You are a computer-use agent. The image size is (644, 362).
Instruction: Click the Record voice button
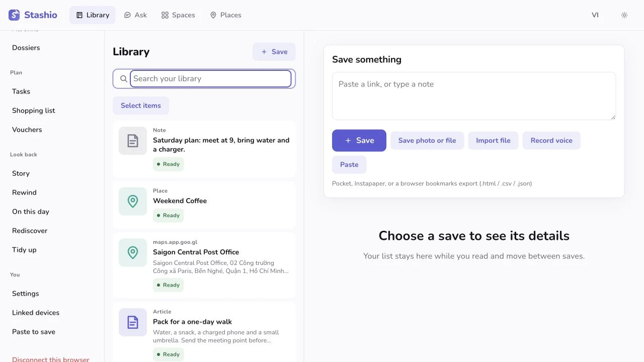pyautogui.click(x=551, y=140)
